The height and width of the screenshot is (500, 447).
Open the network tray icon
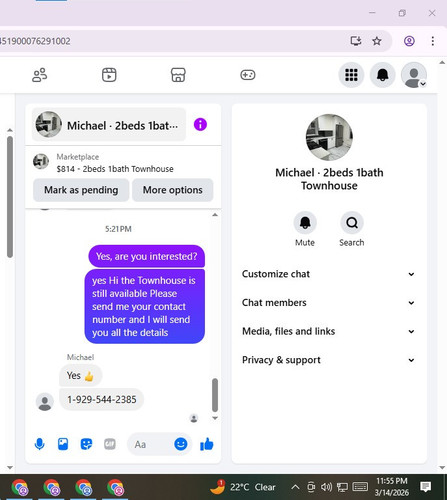pos(342,487)
